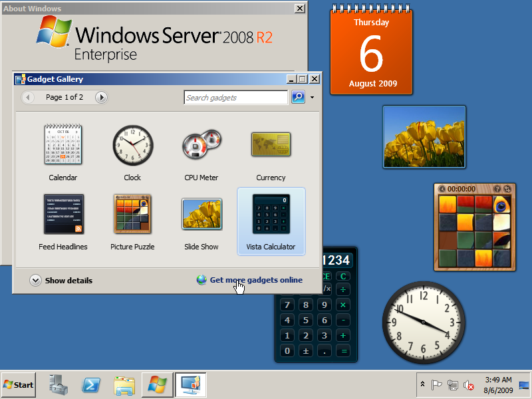Open Windows Explorer folder taskbar icon
Image resolution: width=532 pixels, height=399 pixels.
(124, 386)
